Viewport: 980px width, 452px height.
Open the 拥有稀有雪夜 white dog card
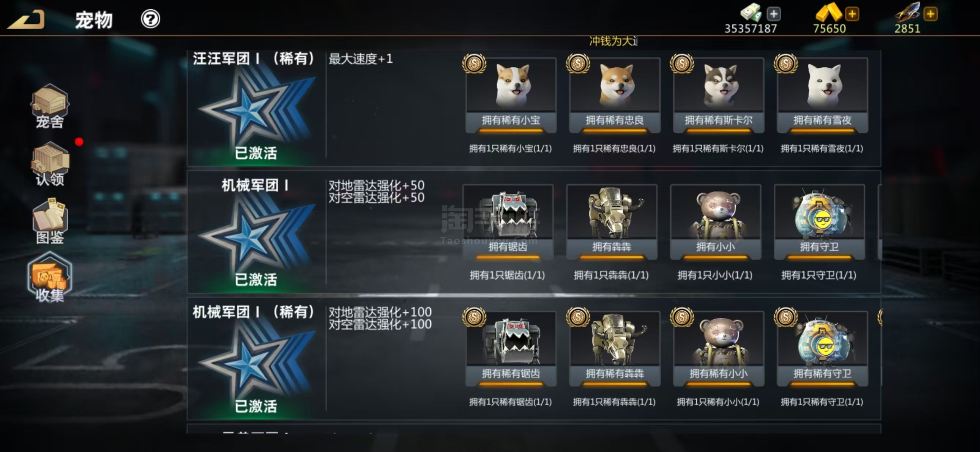tap(822, 95)
